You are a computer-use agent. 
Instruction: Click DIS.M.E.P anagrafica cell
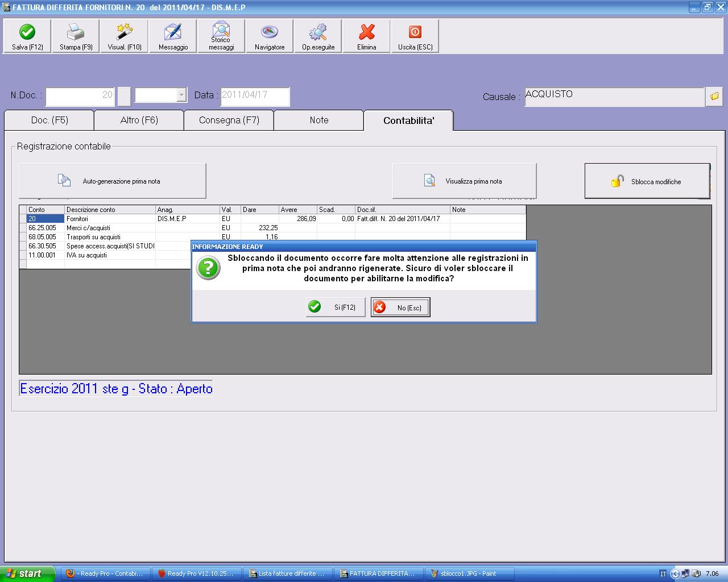(188, 219)
